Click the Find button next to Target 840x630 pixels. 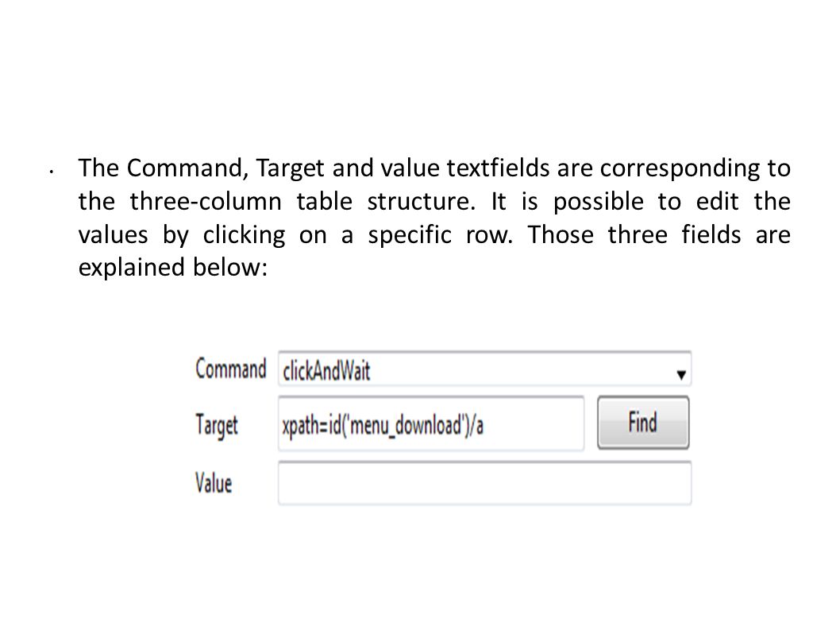(x=643, y=423)
